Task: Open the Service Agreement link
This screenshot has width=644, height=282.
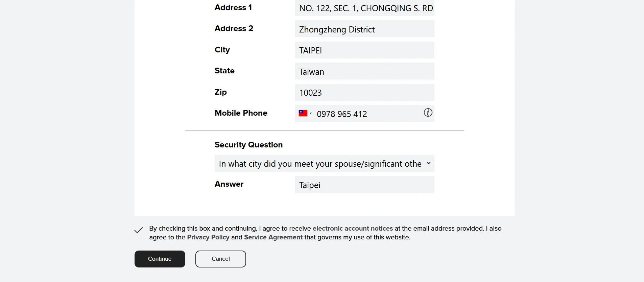Action: pyautogui.click(x=273, y=237)
